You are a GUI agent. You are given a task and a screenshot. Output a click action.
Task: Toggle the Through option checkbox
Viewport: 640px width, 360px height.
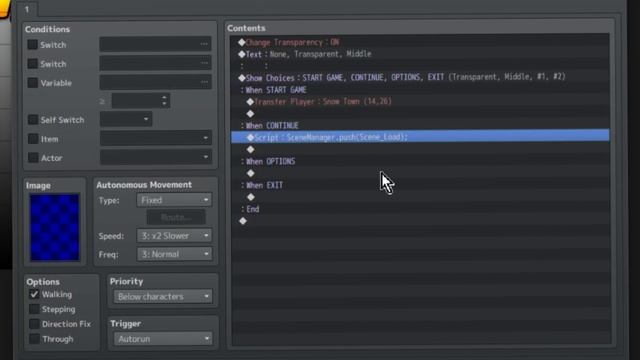coord(34,339)
